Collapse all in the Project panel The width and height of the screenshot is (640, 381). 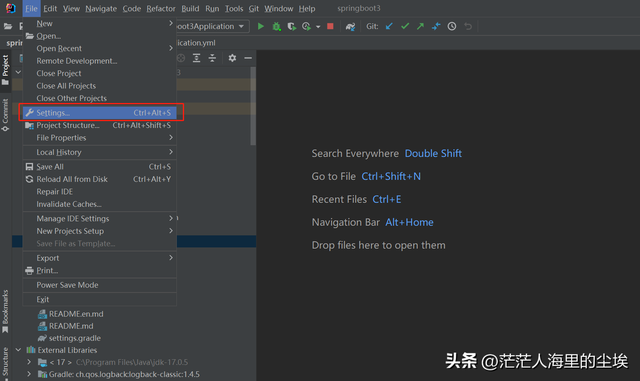pos(212,58)
